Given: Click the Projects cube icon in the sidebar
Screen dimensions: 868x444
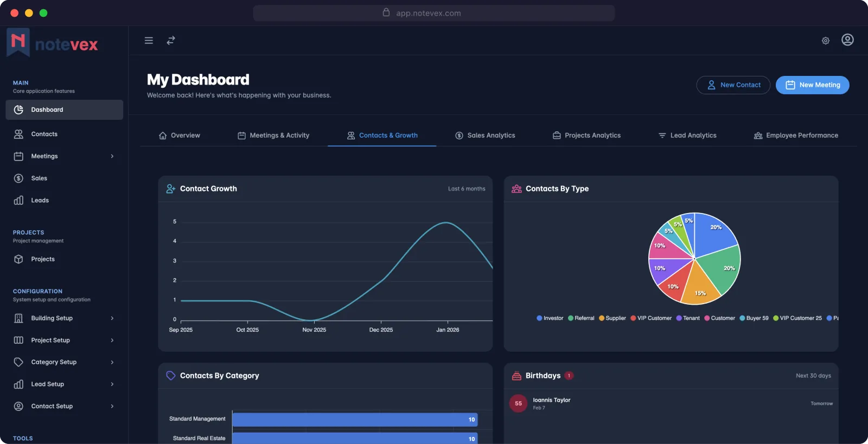Looking at the screenshot, I should [x=18, y=259].
